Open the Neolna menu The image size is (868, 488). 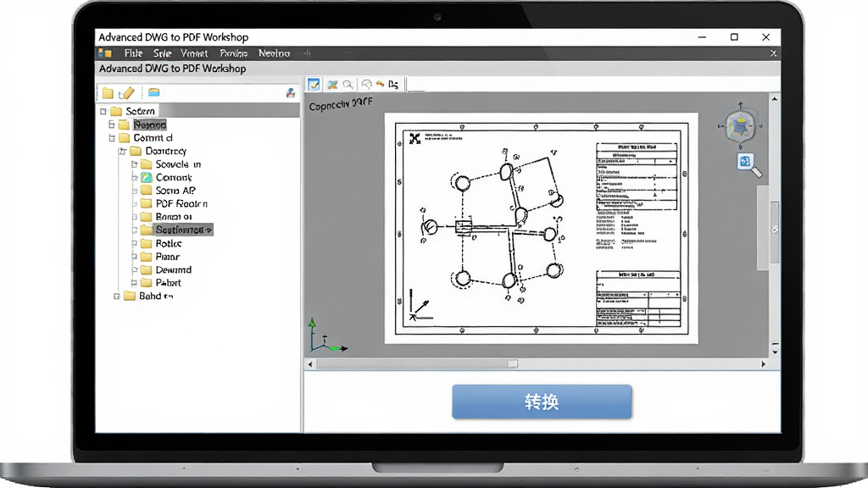[274, 53]
